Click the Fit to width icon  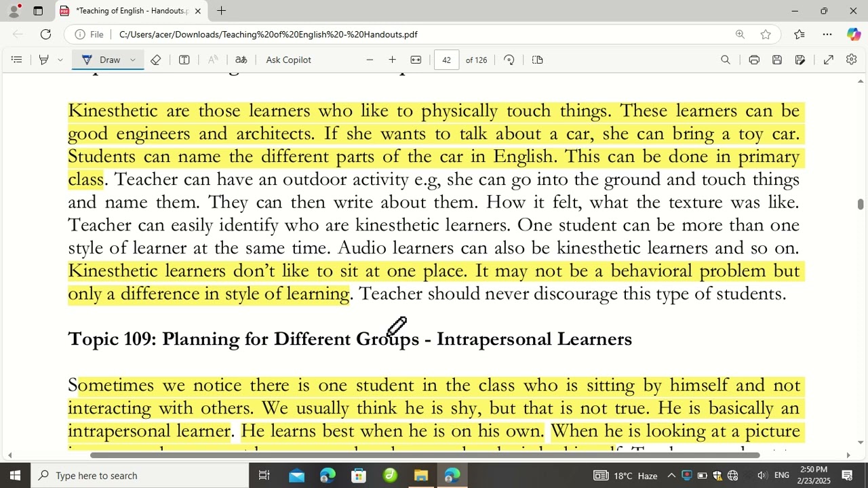(x=416, y=60)
